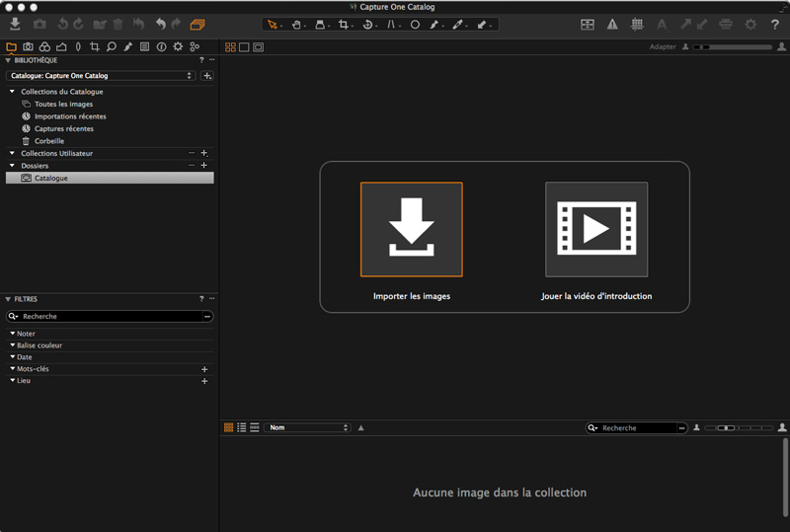Open the Corbeille trash collection

click(x=49, y=140)
